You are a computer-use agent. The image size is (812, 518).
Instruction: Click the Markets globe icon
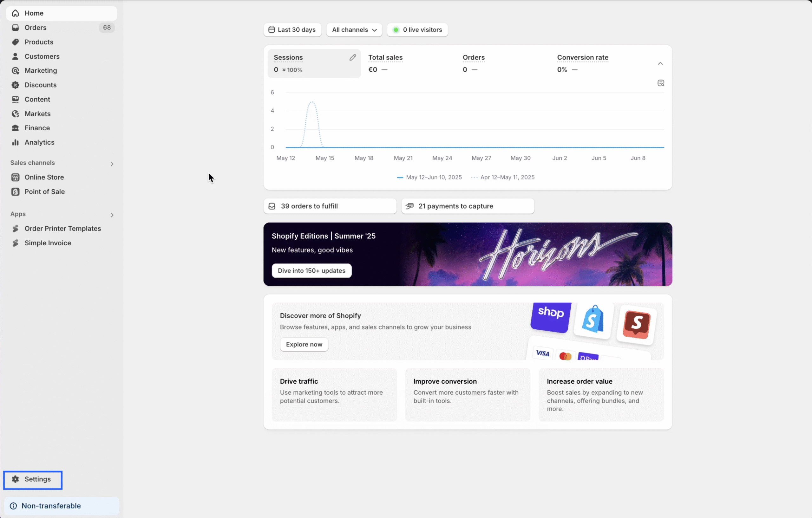[16, 114]
